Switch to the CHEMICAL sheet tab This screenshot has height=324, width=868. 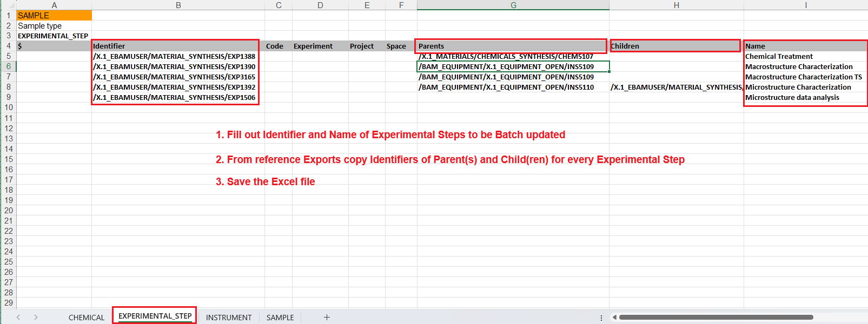[x=87, y=318]
